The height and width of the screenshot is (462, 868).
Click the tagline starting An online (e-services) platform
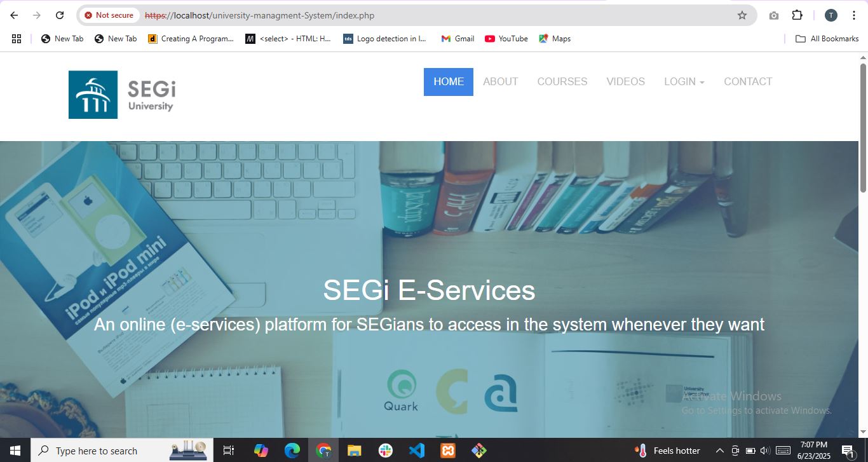429,325
